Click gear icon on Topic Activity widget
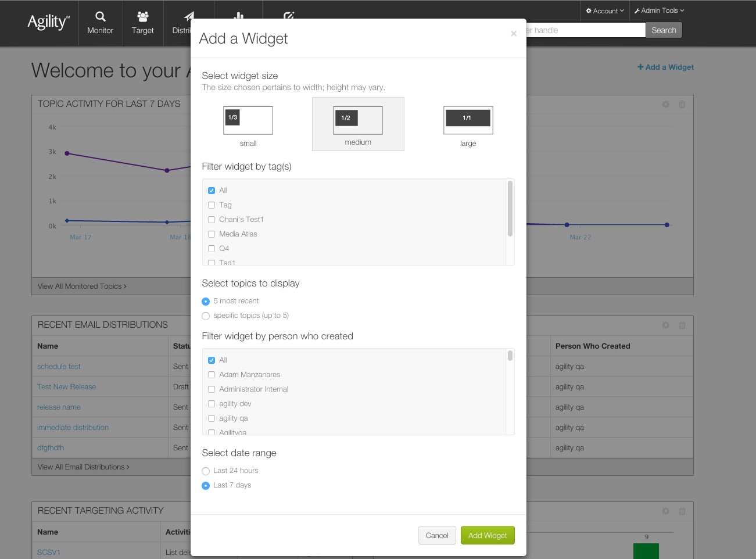The width and height of the screenshot is (756, 559). 665,104
